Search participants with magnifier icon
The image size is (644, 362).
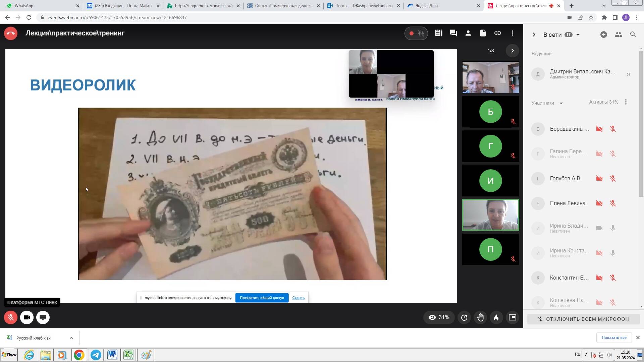(633, 35)
